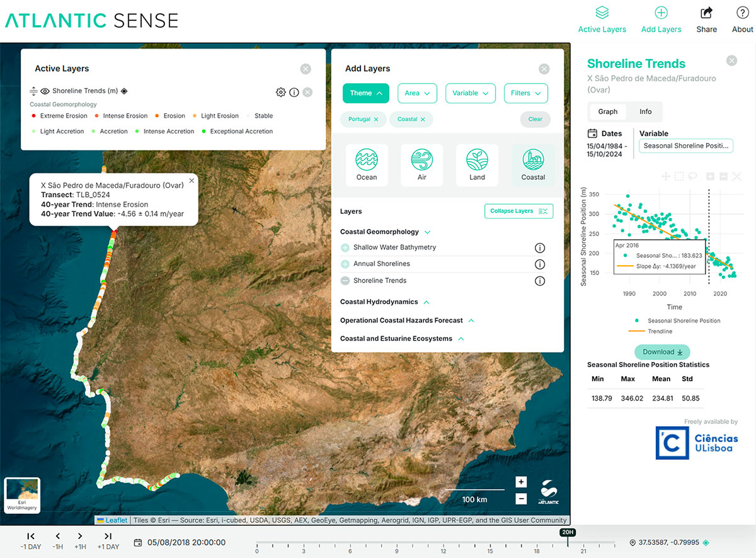Open the Variable filter dropdown
Image resolution: width=756 pixels, height=558 pixels.
pos(471,93)
